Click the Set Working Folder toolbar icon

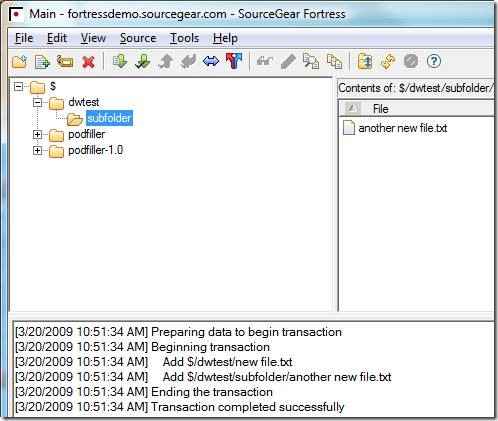point(365,62)
